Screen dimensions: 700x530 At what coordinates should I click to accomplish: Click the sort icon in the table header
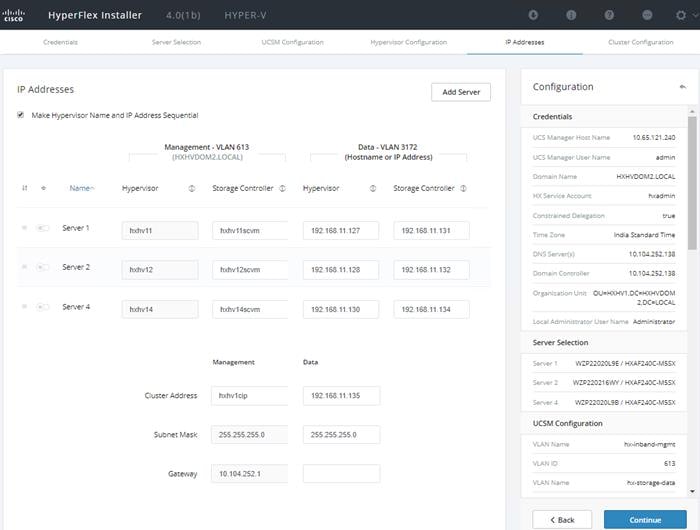(25, 188)
